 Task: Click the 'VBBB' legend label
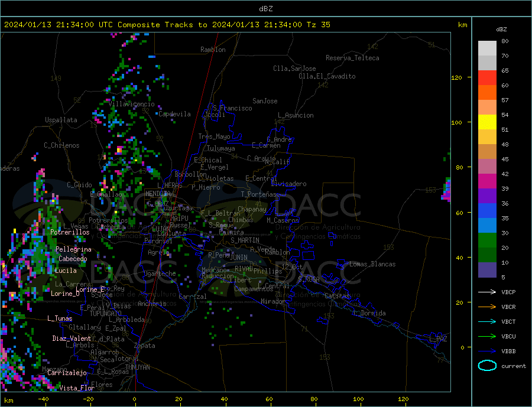pos(508,351)
